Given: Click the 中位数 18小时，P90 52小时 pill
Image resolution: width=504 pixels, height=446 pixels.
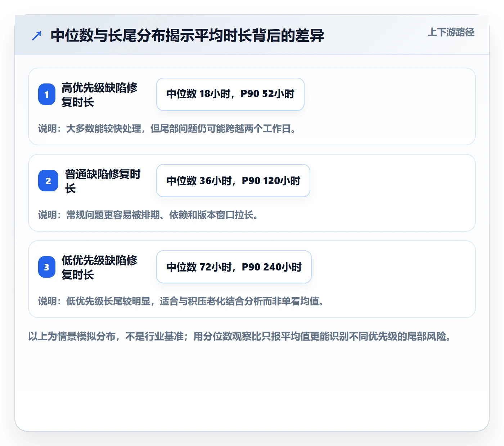Looking at the screenshot, I should pos(230,94).
